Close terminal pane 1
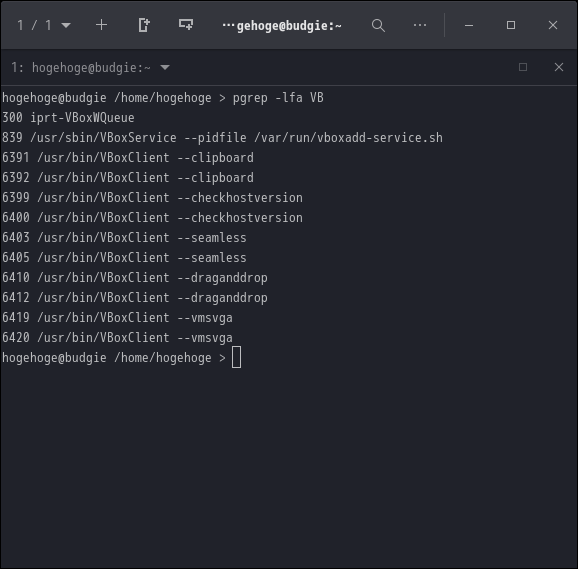Viewport: 578px width, 569px height. click(x=559, y=67)
